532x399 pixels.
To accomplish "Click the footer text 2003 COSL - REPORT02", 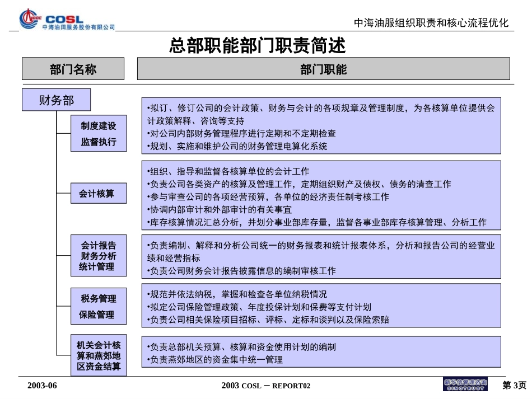I will pyautogui.click(x=266, y=386).
